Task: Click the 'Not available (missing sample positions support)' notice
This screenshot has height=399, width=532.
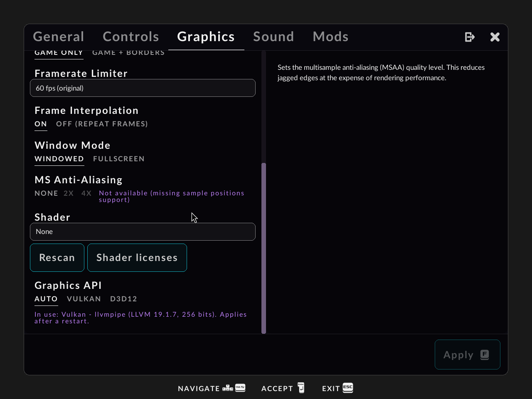Action: [172, 196]
